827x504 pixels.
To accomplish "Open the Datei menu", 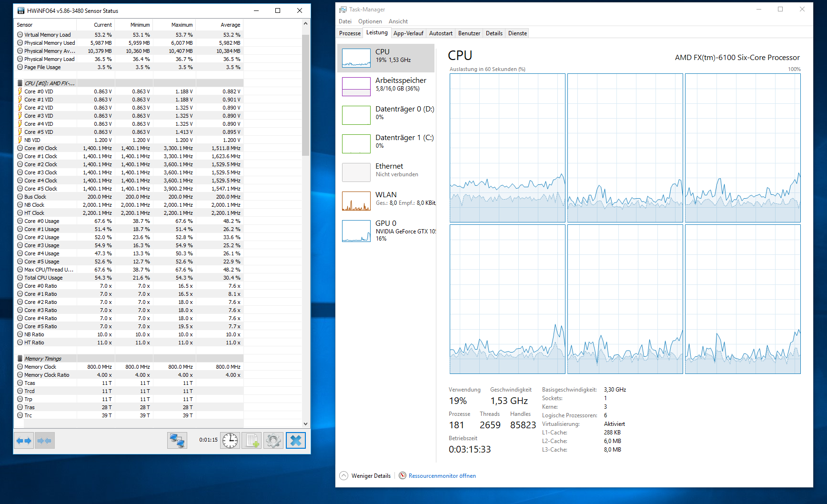I will (x=345, y=21).
